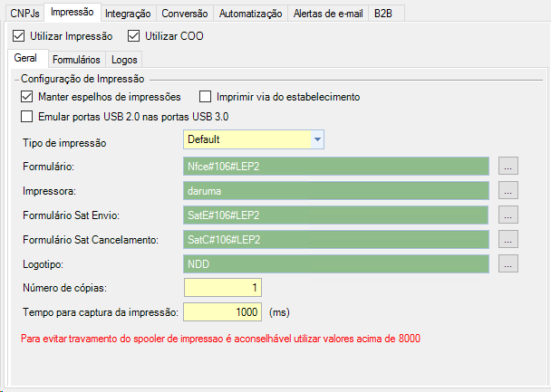Viewport: 551px width, 392px height.
Task: Expand the Tipo de impressão dropdown
Action: pyautogui.click(x=317, y=139)
